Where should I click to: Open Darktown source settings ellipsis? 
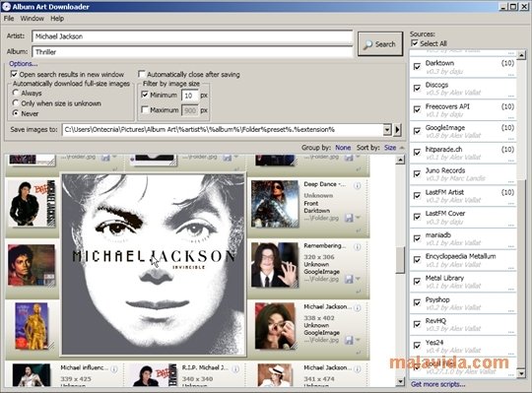pyautogui.click(x=511, y=75)
